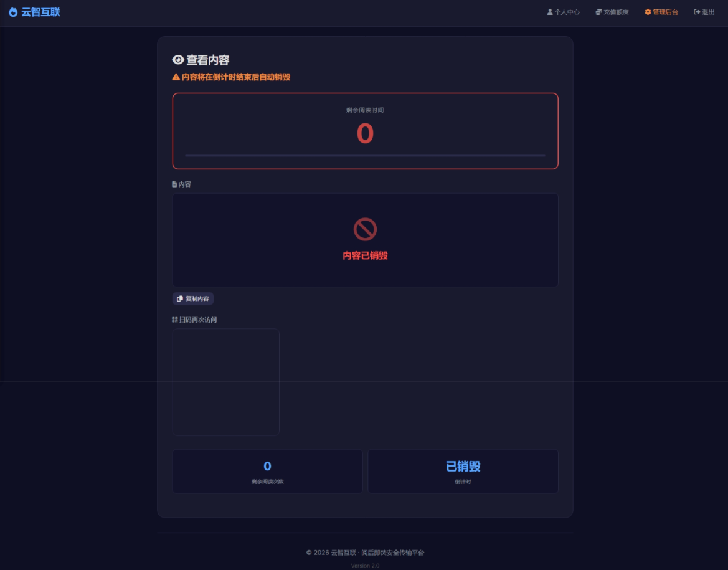728x570 pixels.
Task: Click 退出 to log out
Action: coord(704,12)
